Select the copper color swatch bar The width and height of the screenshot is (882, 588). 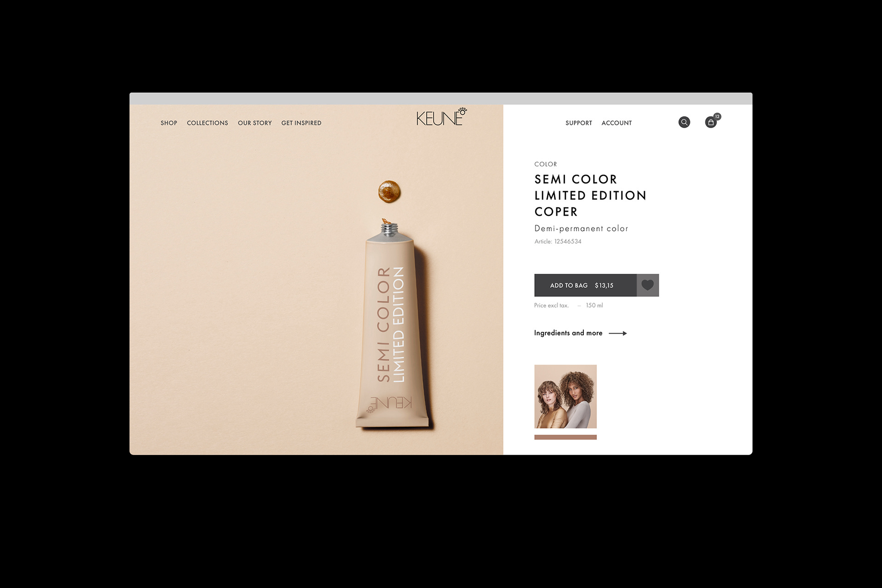565,437
